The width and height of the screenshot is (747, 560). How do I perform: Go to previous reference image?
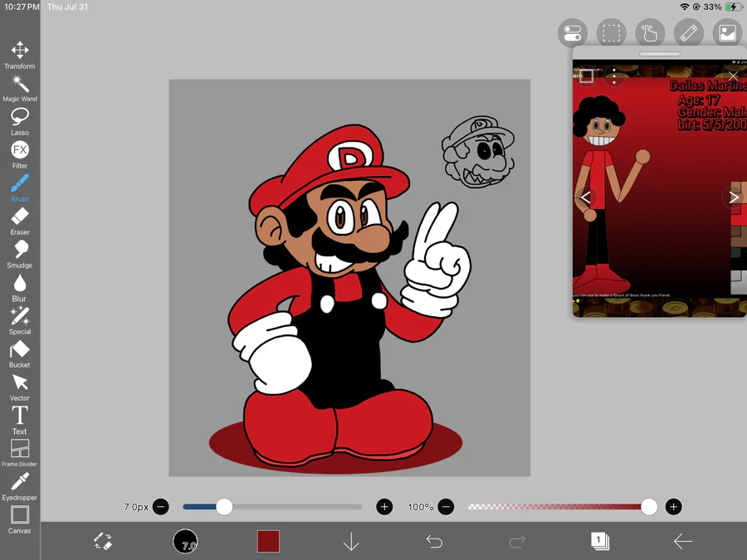[585, 197]
